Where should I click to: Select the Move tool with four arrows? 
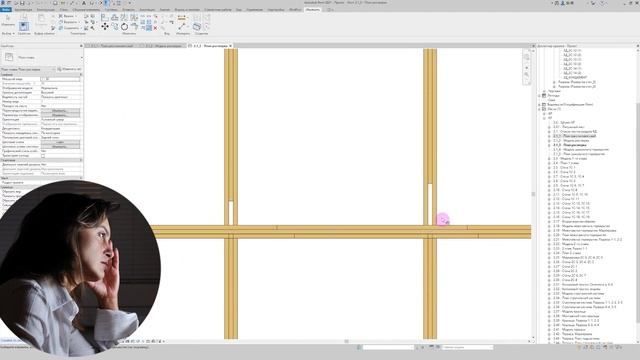click(x=105, y=27)
